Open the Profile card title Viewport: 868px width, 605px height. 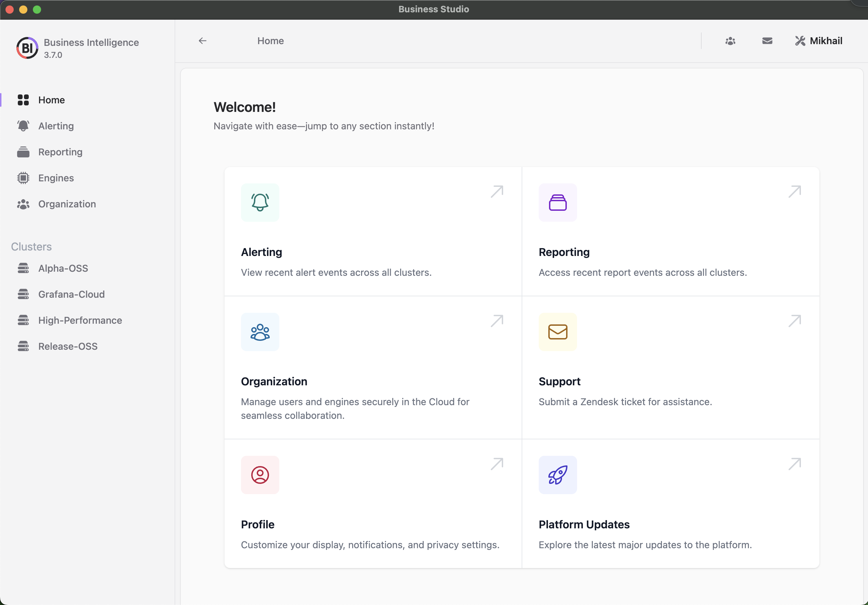point(258,525)
